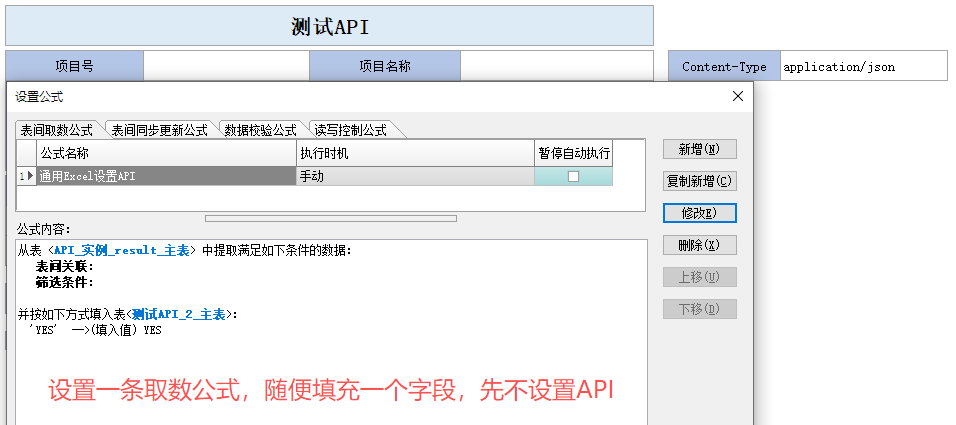
Task: Click the empty 项目号 input cell
Action: click(x=226, y=67)
